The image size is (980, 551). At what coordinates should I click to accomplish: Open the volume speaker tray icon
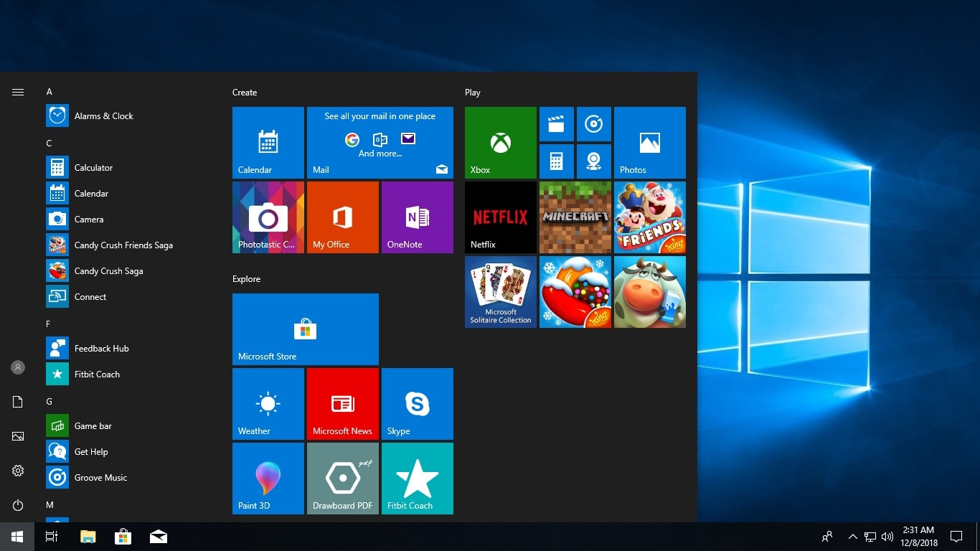(x=887, y=537)
